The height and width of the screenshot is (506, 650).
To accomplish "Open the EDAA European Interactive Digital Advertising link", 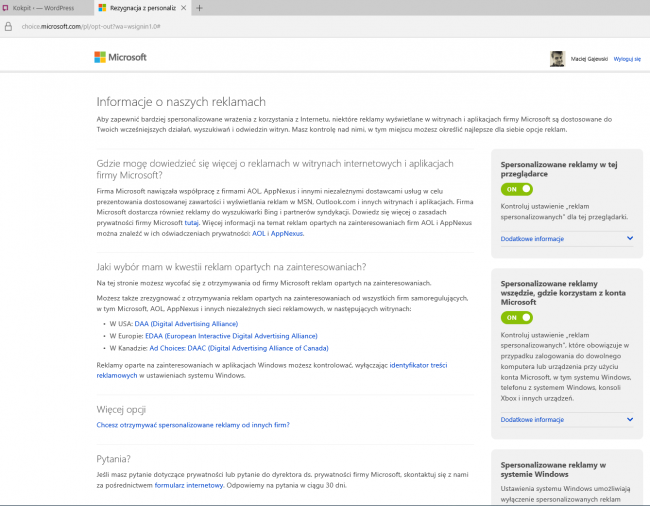I will pyautogui.click(x=231, y=336).
